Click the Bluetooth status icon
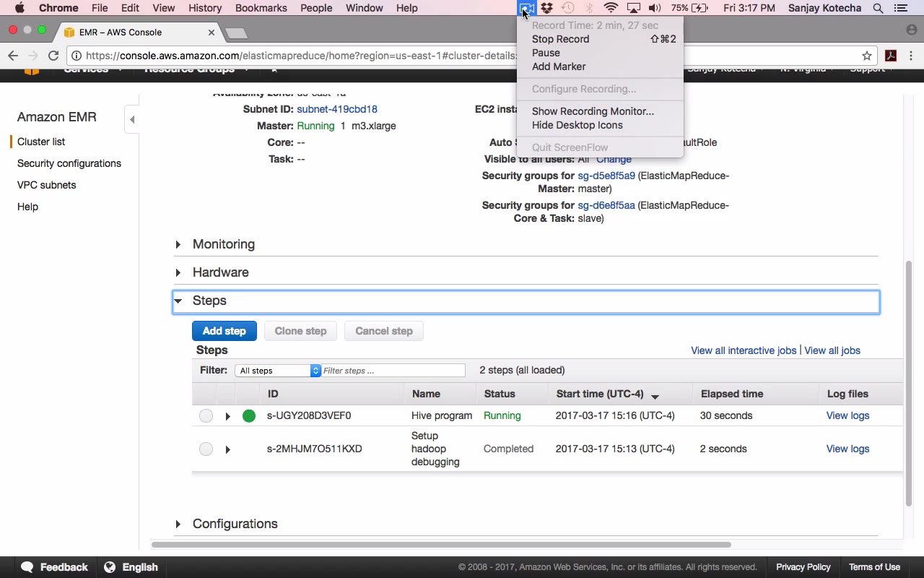The image size is (924, 578). [x=589, y=8]
